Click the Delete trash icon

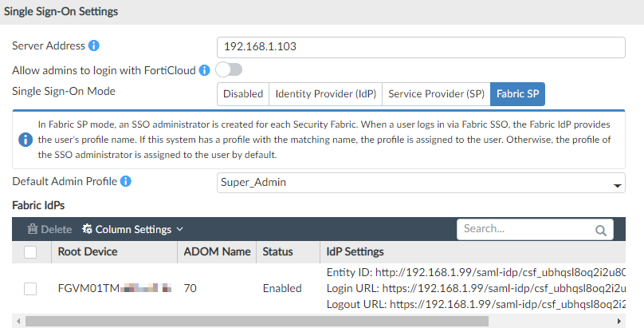pos(33,229)
